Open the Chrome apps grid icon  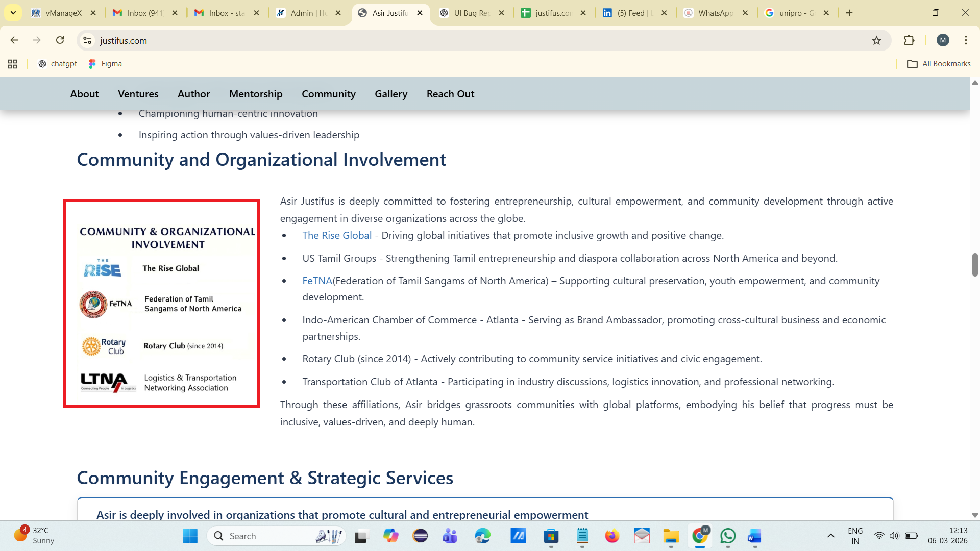pos(13,64)
